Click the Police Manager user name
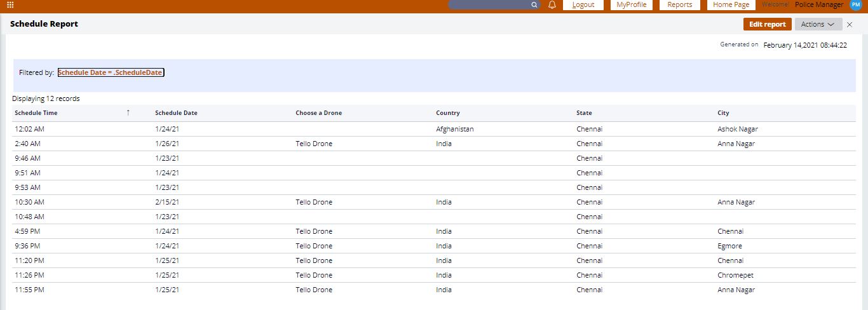 point(819,4)
